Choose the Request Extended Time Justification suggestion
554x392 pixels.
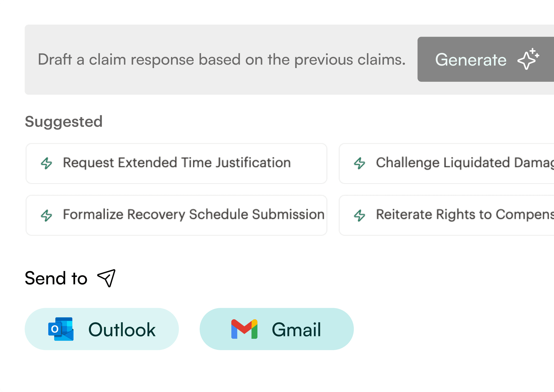pyautogui.click(x=176, y=163)
